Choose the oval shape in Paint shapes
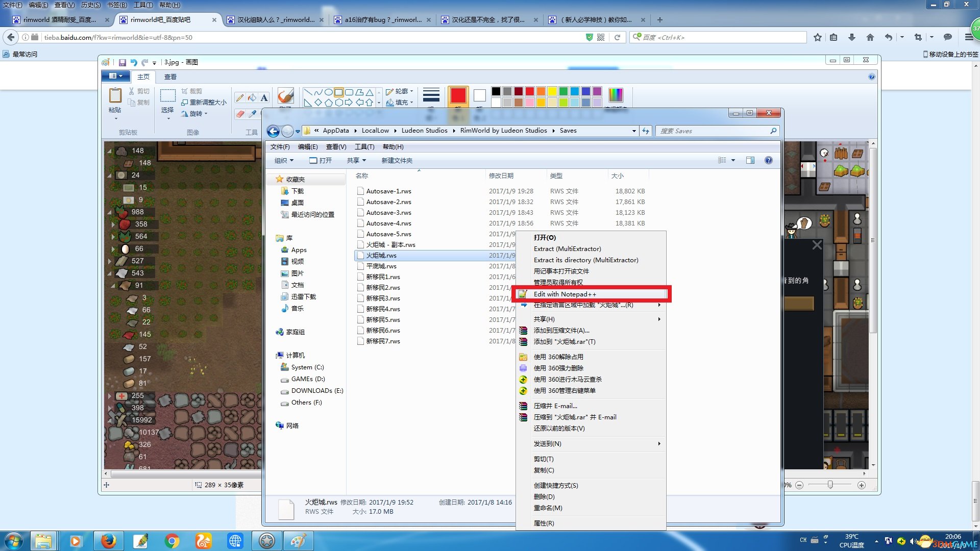This screenshot has height=551, width=980. click(x=329, y=92)
